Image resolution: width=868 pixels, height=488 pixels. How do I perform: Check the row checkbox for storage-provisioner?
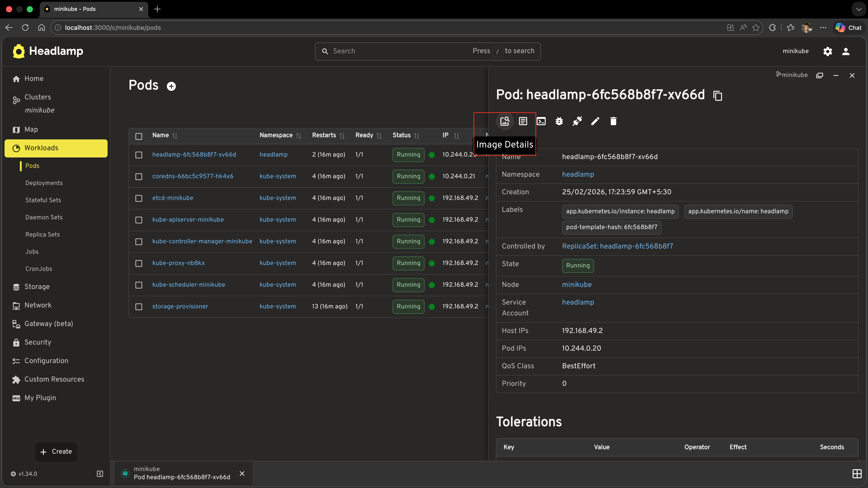pos(139,307)
